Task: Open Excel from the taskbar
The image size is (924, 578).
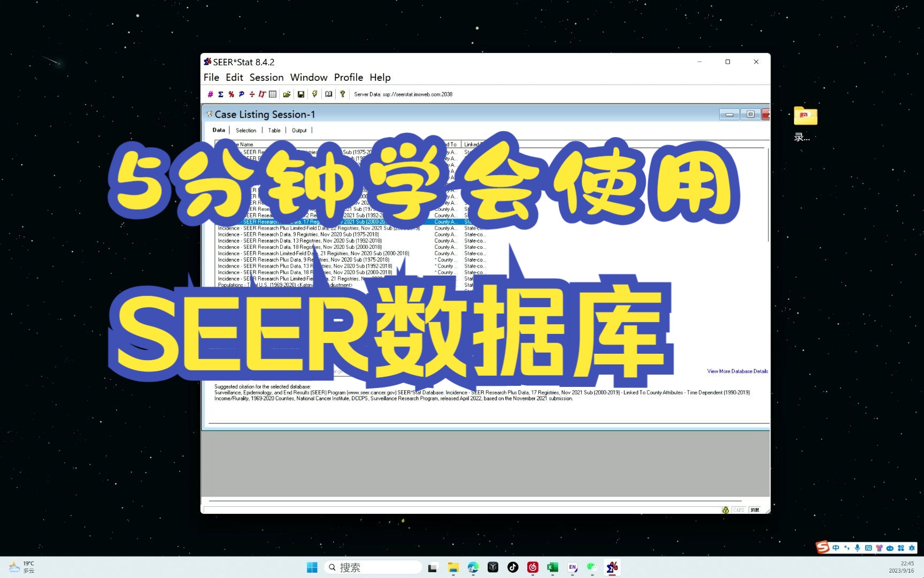Action: coord(552,567)
